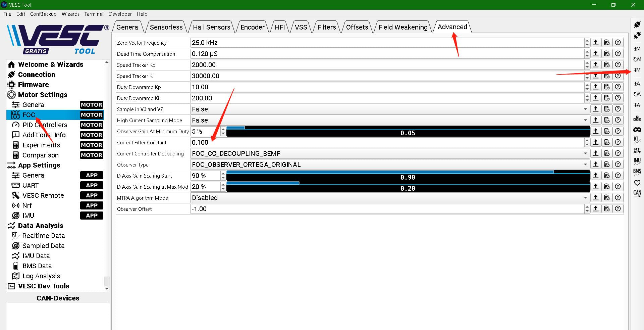
Task: Expand the MTPA Algorithm Mode dropdown
Action: click(389, 198)
